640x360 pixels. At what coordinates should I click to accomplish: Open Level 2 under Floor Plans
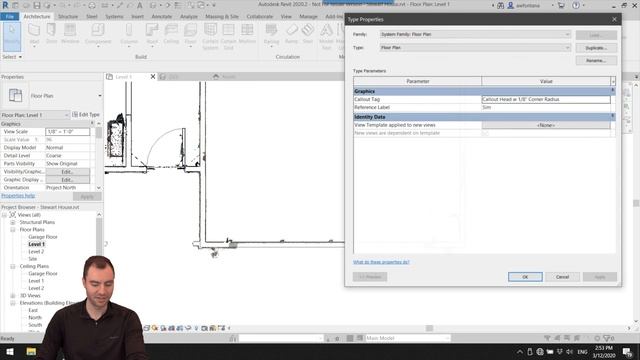click(x=36, y=251)
